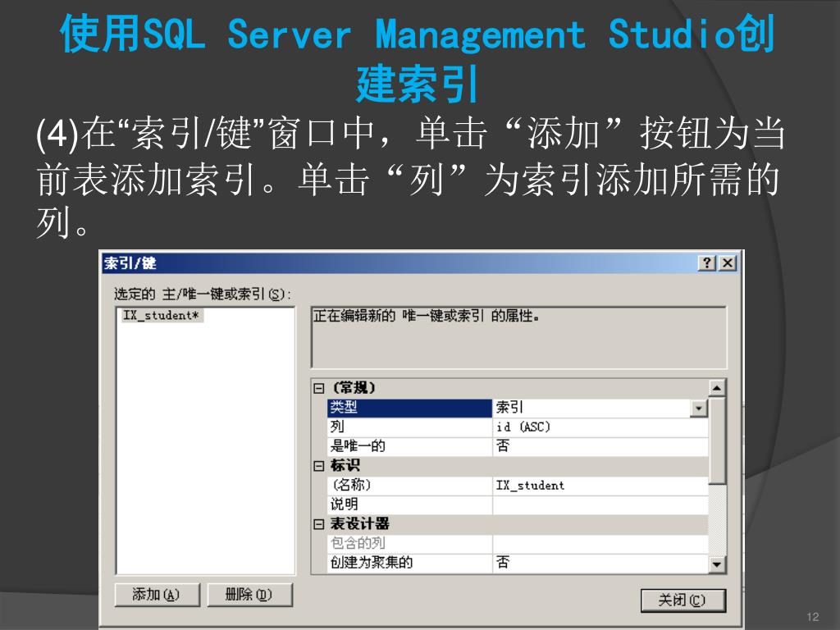The height and width of the screenshot is (630, 840).
Task: Select IX_student* in the index list
Action: click(162, 316)
